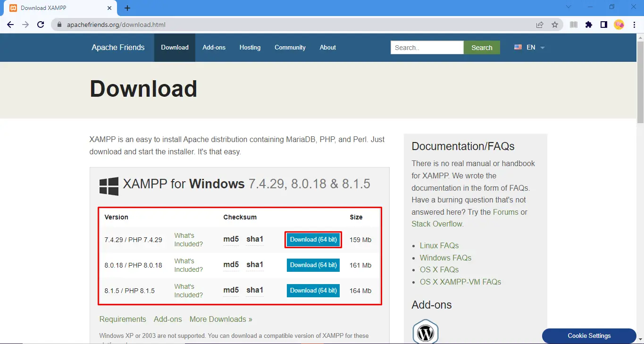644x344 pixels.
Task: Open the Community nav item
Action: [290, 48]
